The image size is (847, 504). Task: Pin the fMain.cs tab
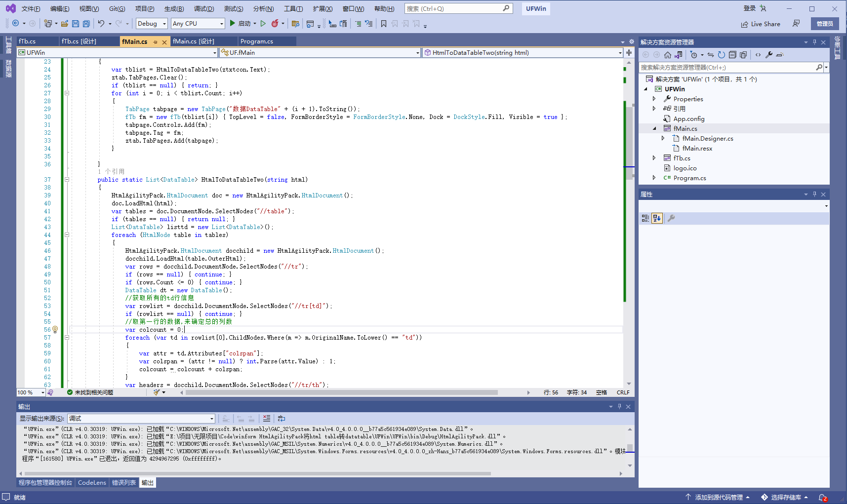tap(156, 42)
